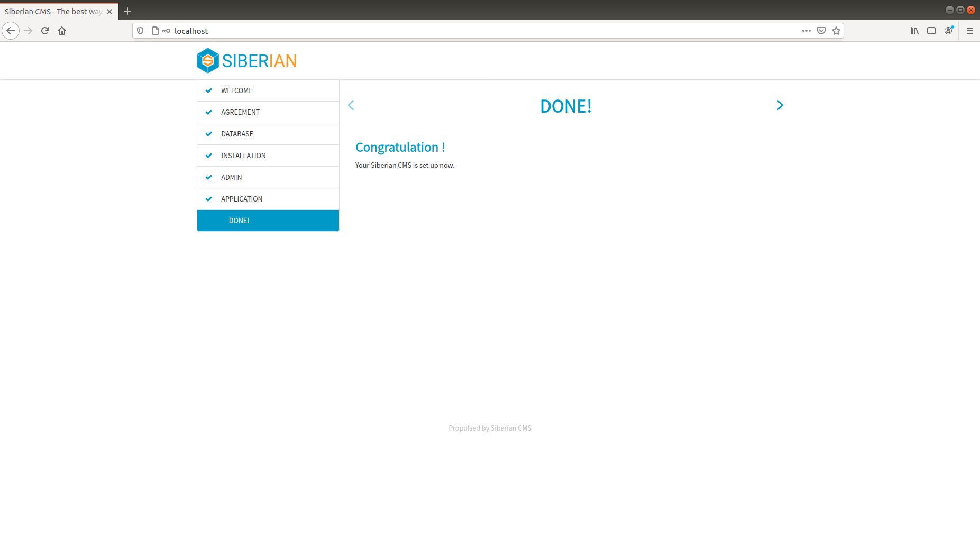Open the sidebar view icon

[x=931, y=31]
